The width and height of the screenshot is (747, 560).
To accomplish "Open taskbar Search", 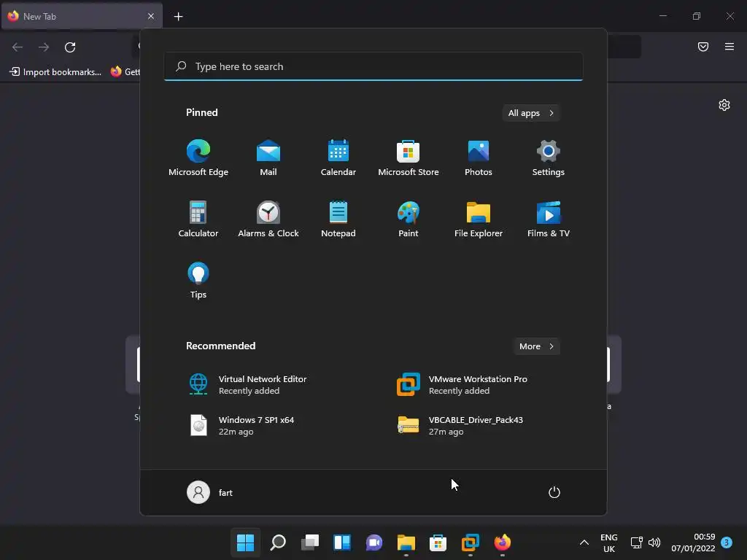I will click(278, 542).
